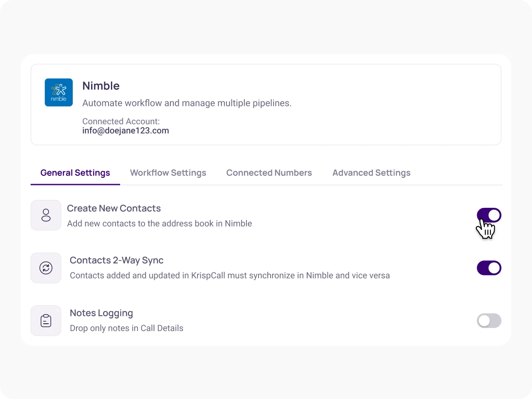Screen dimensions: 532x399
Task: Click the Notes Logging label
Action: tap(101, 313)
